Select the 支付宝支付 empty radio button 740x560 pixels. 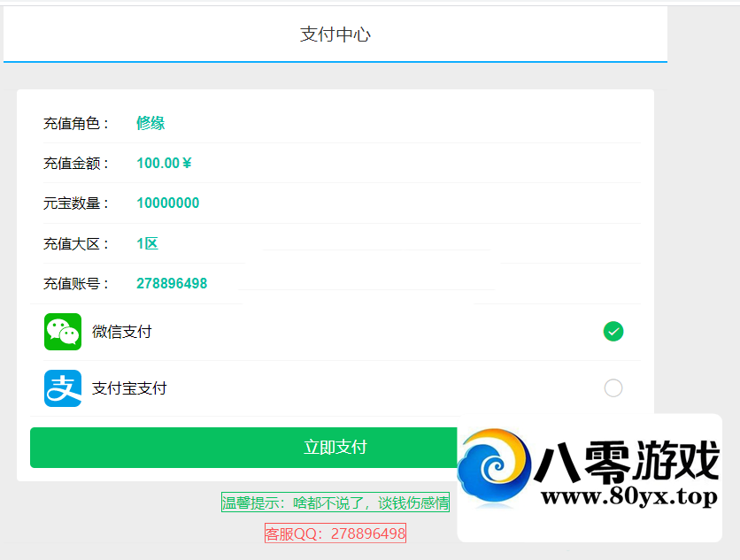613,387
